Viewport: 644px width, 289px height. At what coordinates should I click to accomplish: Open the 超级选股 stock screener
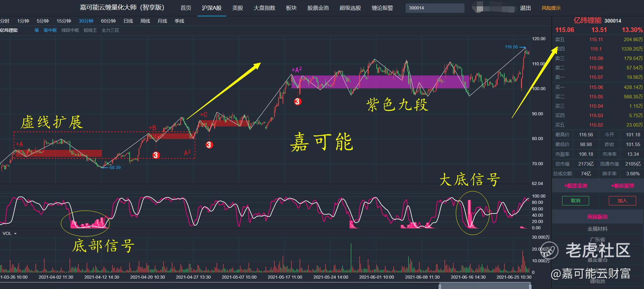coord(350,8)
